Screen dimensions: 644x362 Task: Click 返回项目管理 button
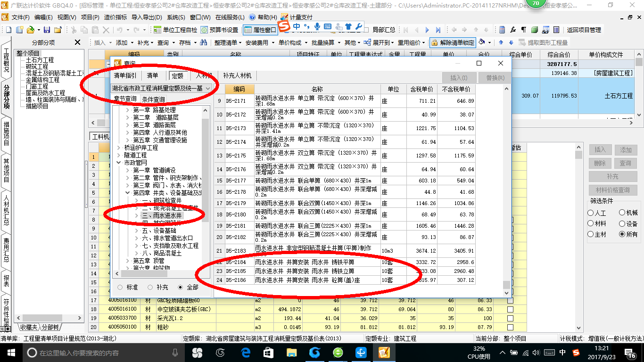tap(584, 30)
